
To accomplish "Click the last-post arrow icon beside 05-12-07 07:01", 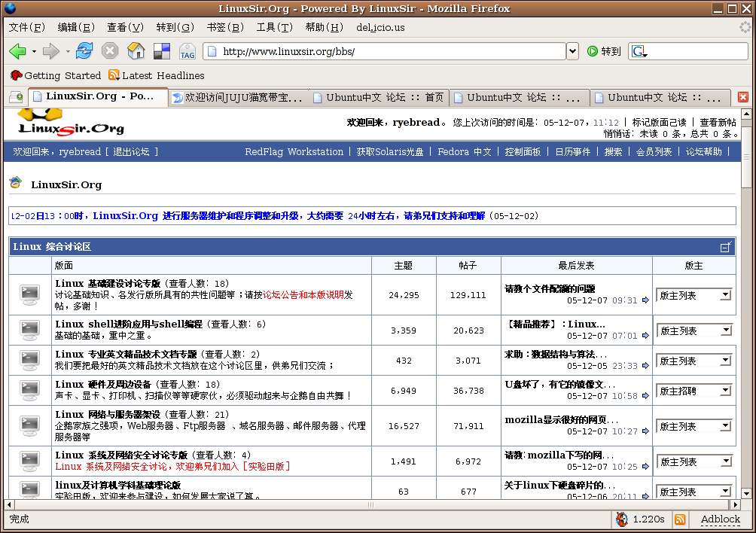I will 645,336.
